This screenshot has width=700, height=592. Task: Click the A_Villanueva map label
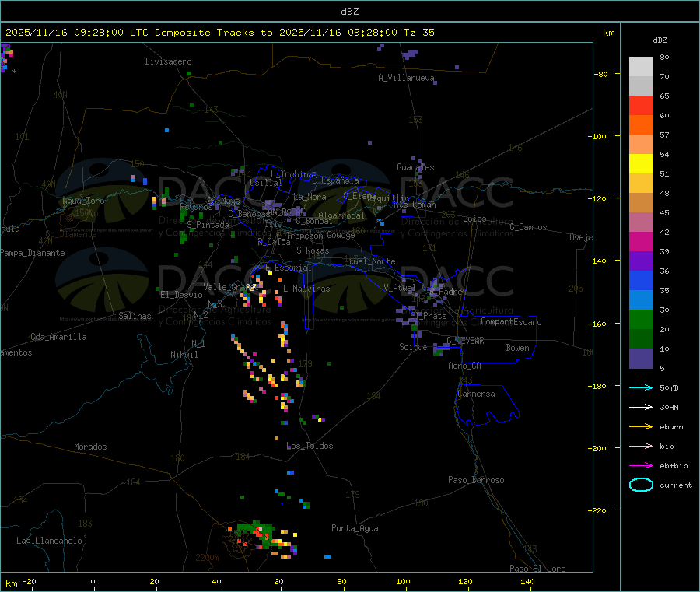(x=406, y=78)
